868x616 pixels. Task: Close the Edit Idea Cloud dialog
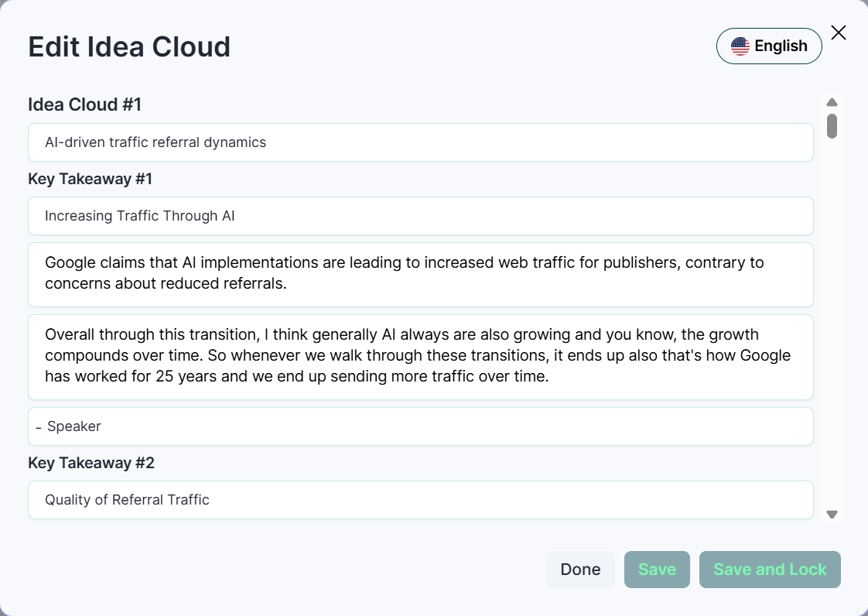[839, 33]
